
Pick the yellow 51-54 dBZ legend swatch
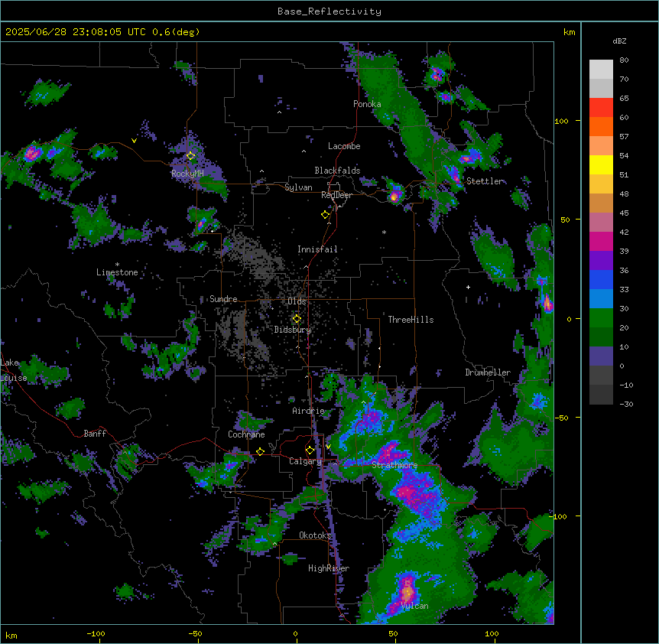[x=601, y=164]
